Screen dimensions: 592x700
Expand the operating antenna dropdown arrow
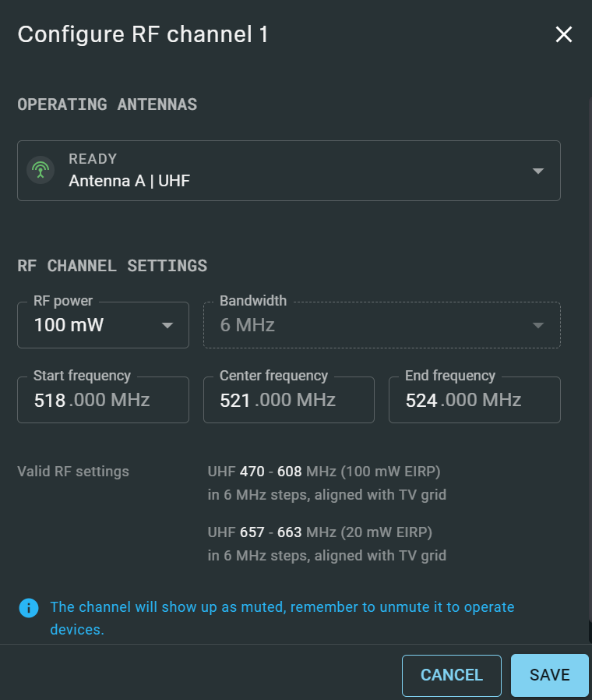tap(537, 171)
